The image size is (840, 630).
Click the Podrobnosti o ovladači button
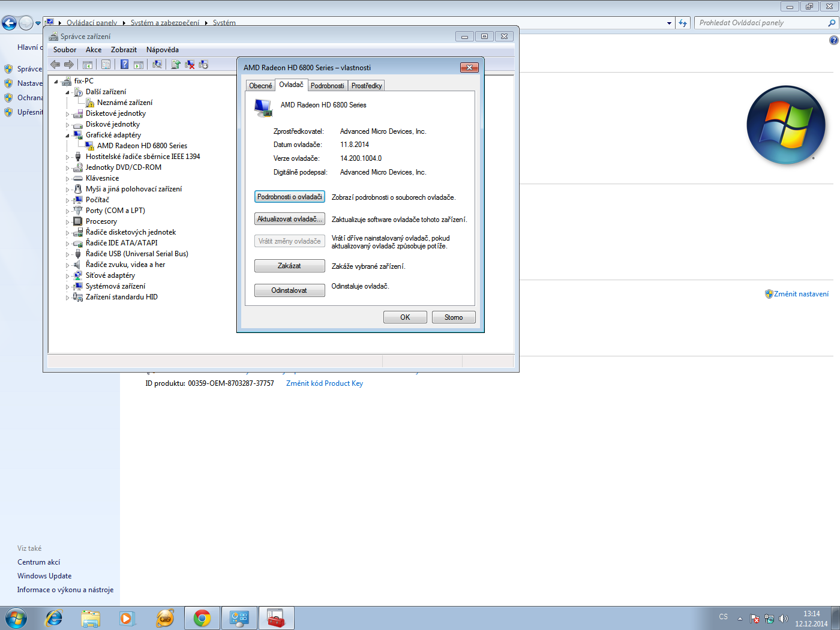point(290,197)
